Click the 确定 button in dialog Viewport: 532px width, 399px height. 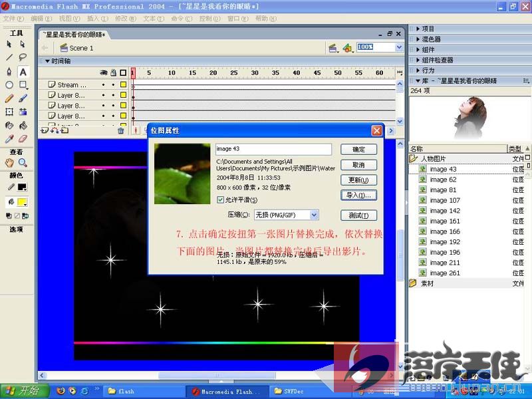[358, 149]
